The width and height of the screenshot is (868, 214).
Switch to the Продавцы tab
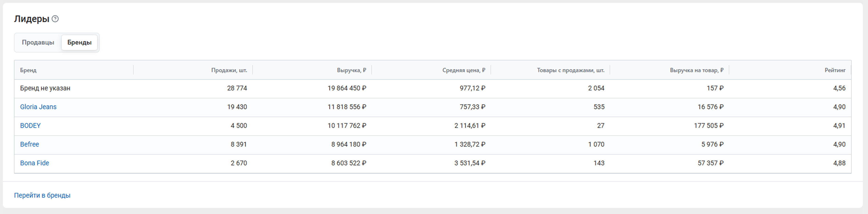point(38,43)
